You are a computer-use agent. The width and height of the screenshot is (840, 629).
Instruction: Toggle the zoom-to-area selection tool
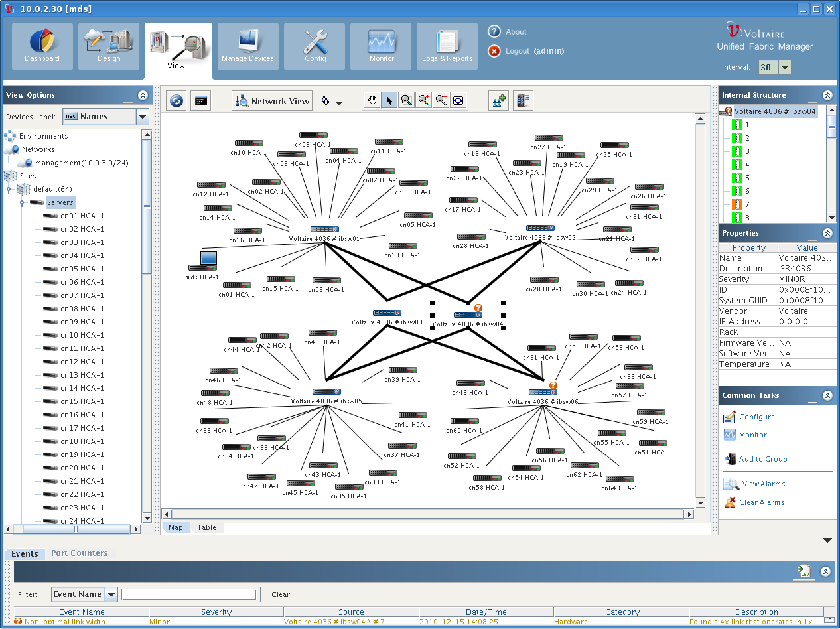click(407, 101)
